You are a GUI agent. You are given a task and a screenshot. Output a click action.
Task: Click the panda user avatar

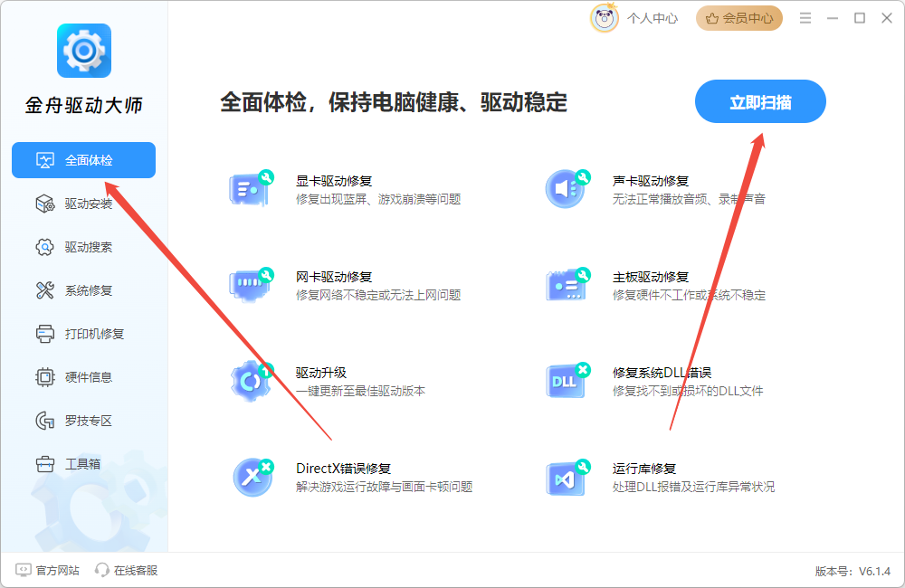coord(605,18)
